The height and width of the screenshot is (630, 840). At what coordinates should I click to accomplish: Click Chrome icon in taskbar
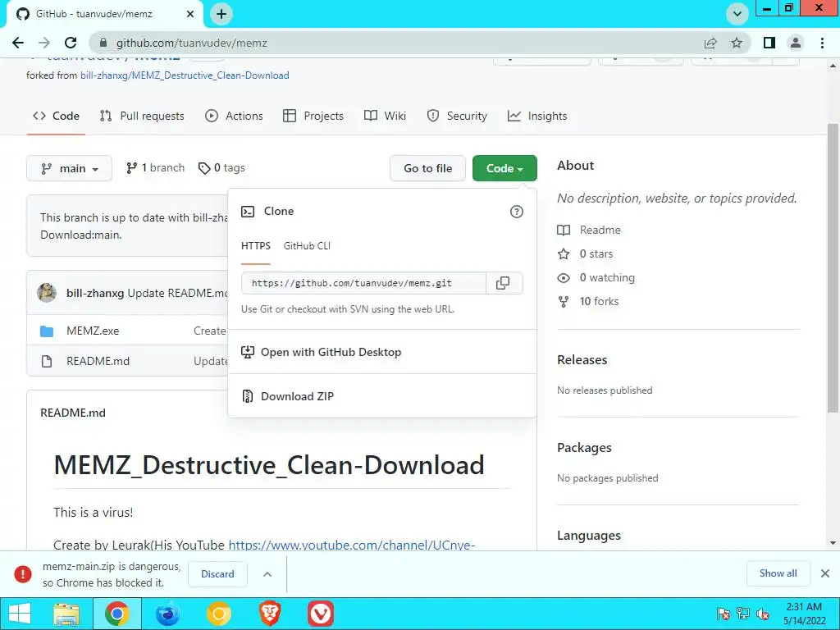tap(117, 614)
